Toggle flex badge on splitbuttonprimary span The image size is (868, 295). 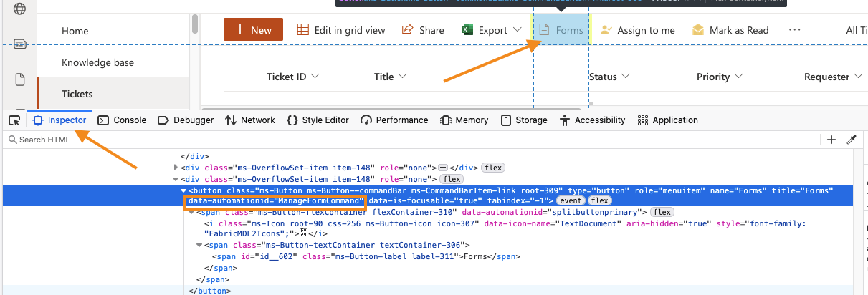point(662,212)
